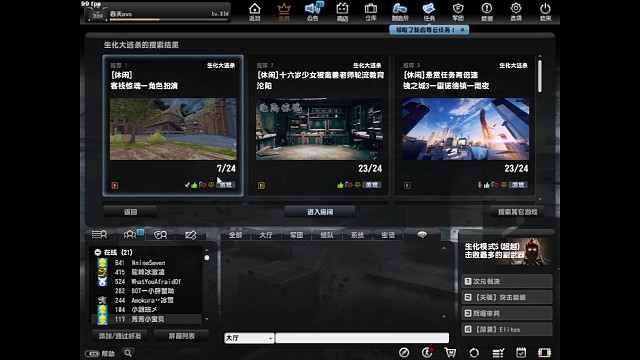Viewport: 640px width, 360px height.
Task: Collapse the 在线 (21) online group
Action: [x=98, y=252]
